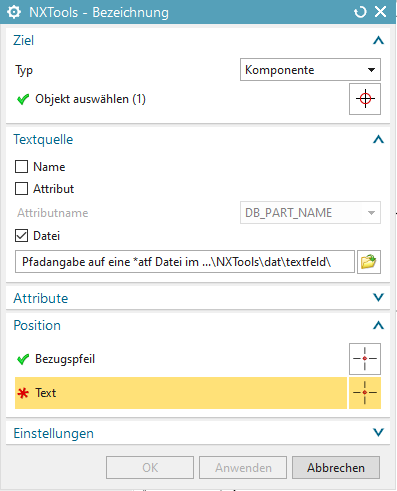Click the green checkmark beside Bezugspfeil

point(23,359)
